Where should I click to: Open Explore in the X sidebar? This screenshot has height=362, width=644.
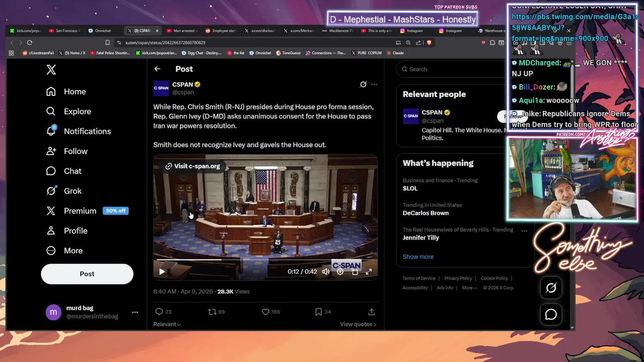point(68,112)
